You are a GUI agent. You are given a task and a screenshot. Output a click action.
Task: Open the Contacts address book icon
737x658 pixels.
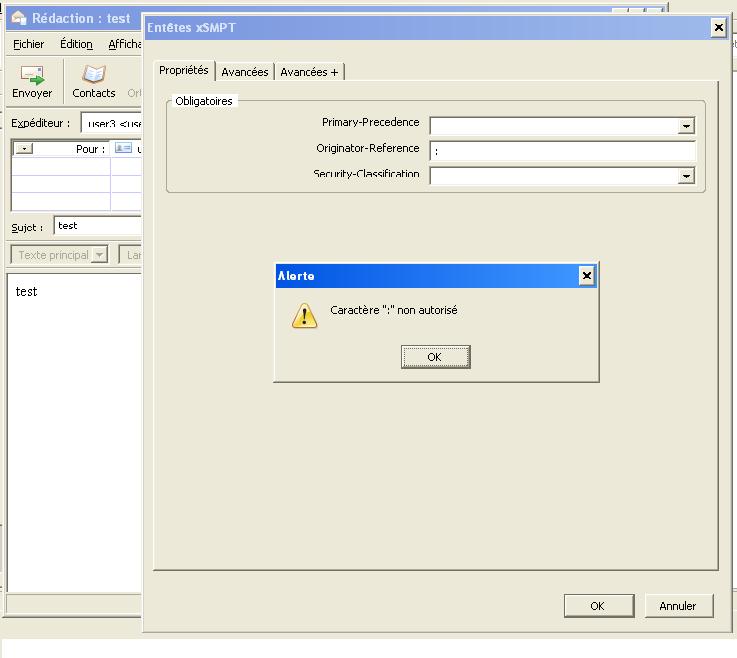click(93, 75)
